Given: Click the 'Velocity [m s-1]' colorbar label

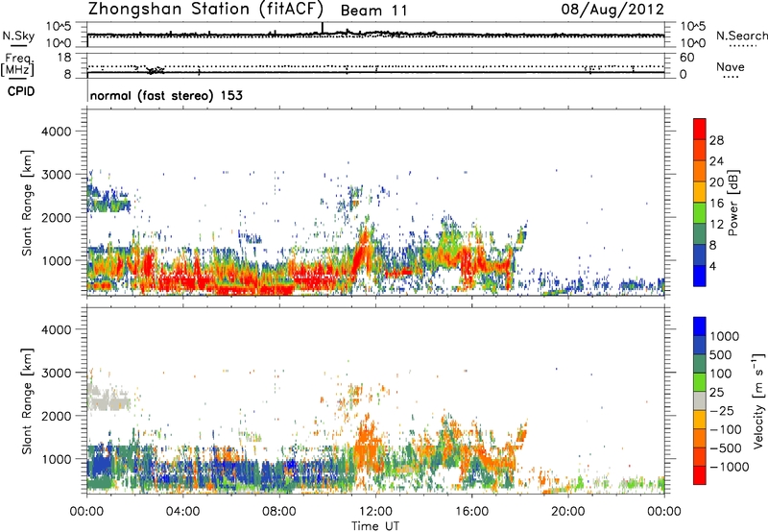Looking at the screenshot, I should pyautogui.click(x=758, y=400).
